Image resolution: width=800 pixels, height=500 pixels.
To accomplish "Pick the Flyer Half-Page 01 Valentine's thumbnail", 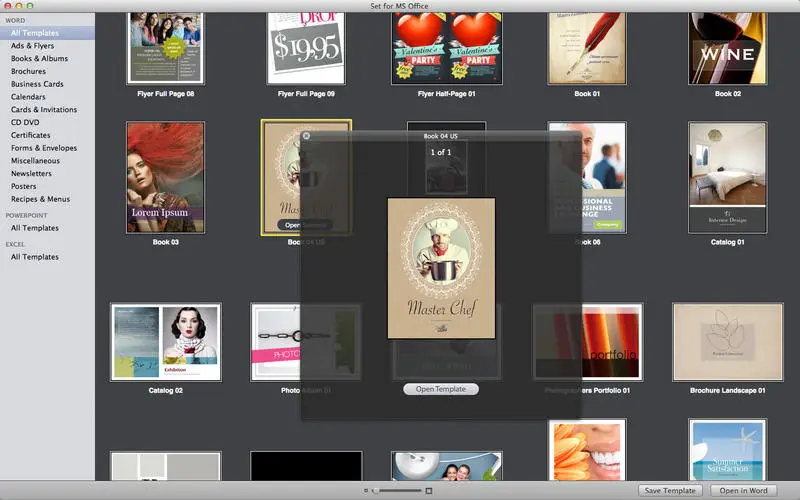I will point(446,48).
